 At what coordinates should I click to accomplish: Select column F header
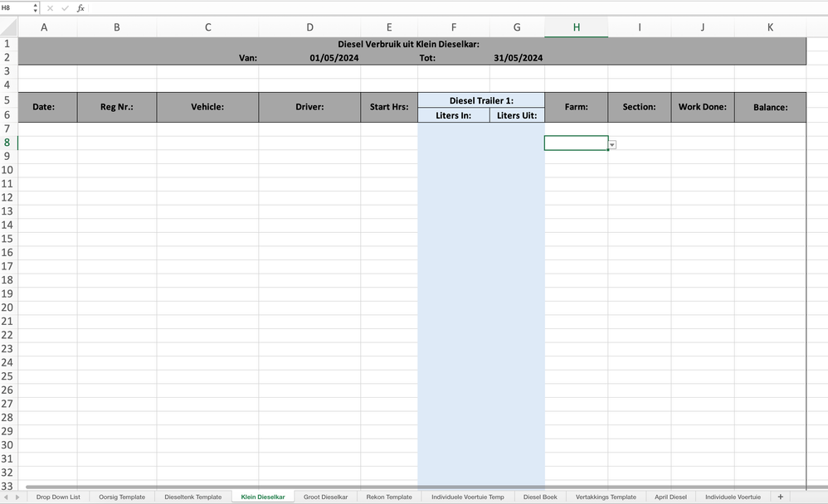[x=454, y=27]
